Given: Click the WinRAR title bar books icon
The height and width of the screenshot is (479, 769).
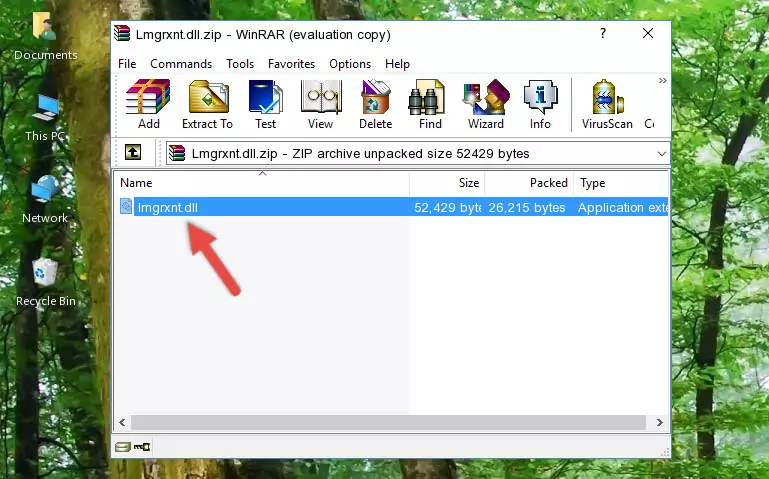Looking at the screenshot, I should click(x=122, y=34).
